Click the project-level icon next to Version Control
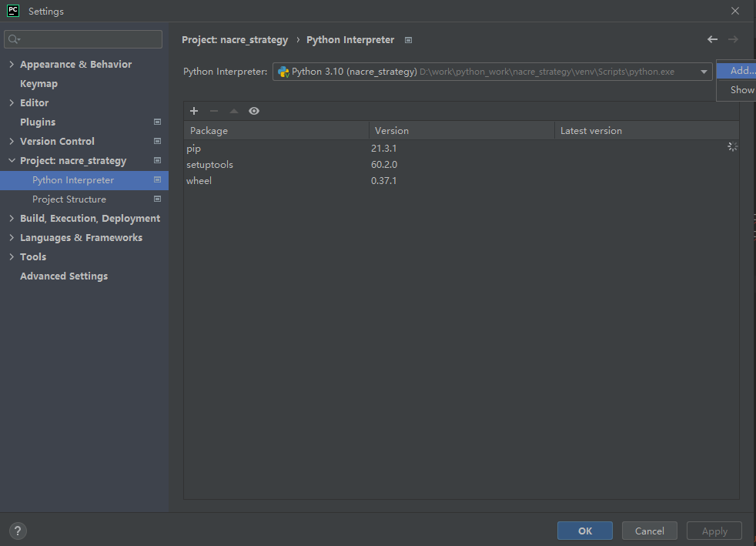This screenshot has width=756, height=546. [157, 142]
